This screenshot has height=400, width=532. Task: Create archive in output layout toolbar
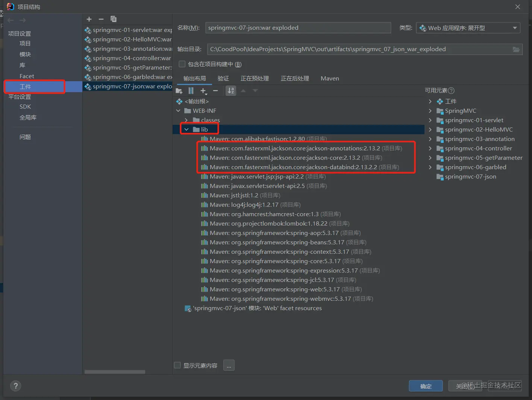[x=191, y=91]
